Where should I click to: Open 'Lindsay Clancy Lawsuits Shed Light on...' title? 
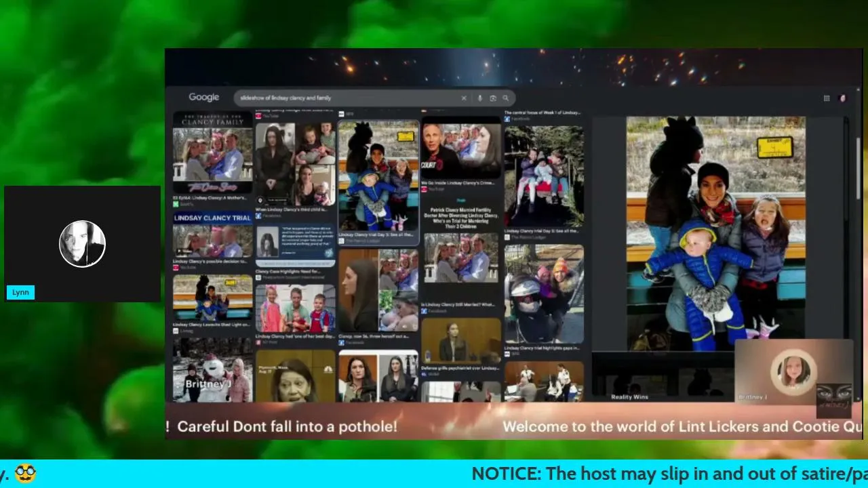click(212, 325)
